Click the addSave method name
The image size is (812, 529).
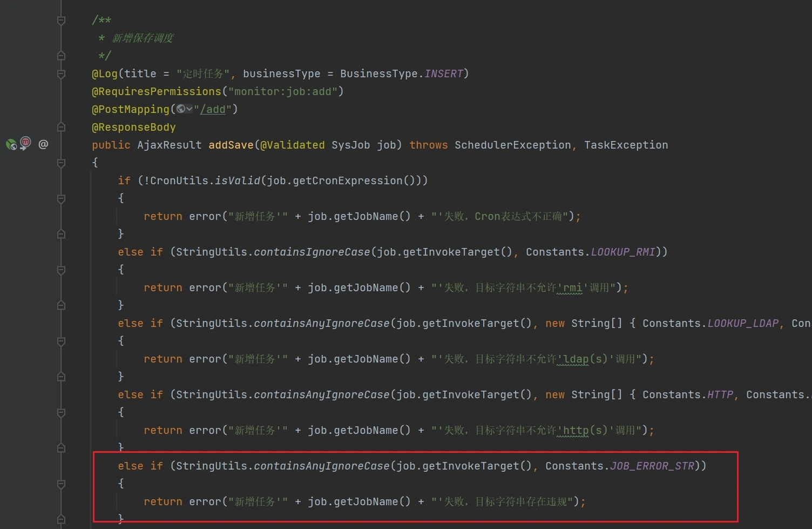[231, 145]
